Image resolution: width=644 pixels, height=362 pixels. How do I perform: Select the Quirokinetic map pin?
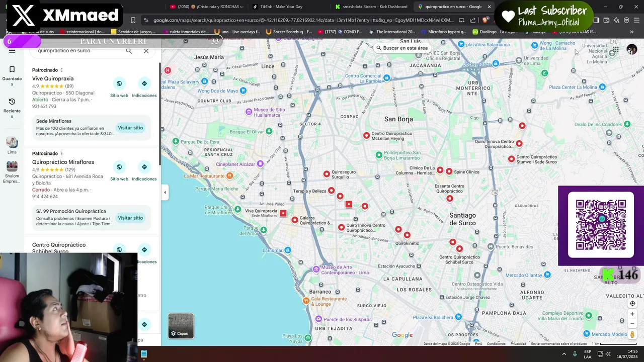[x=407, y=235]
